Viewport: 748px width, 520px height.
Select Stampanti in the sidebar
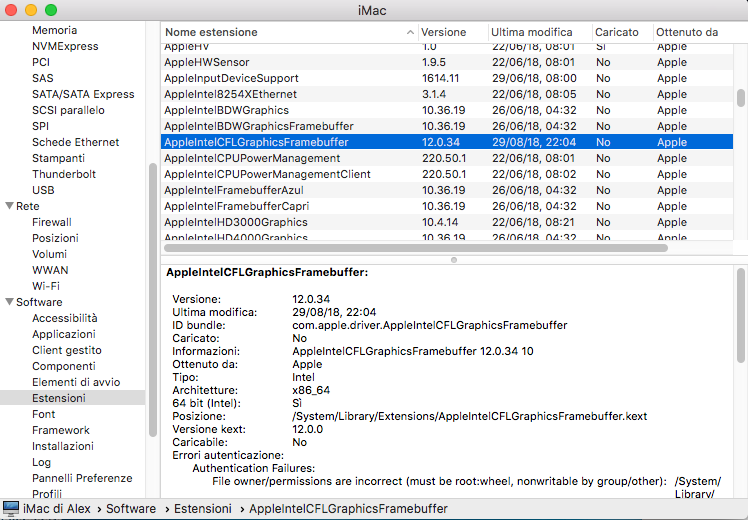58,158
